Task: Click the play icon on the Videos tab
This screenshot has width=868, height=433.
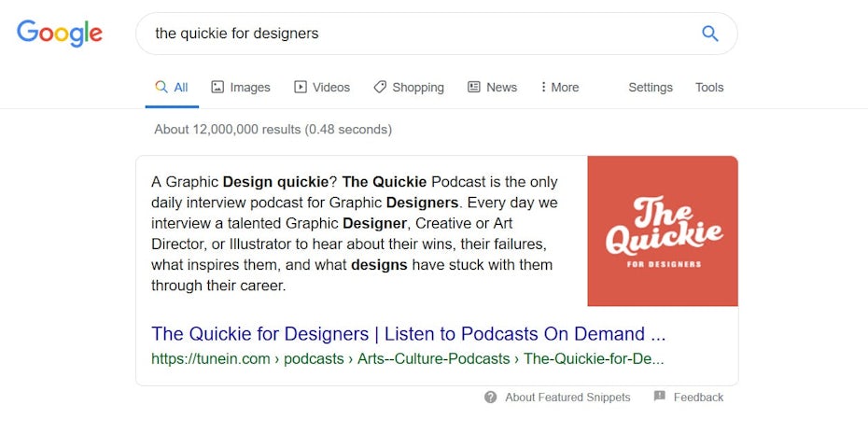Action: (301, 87)
